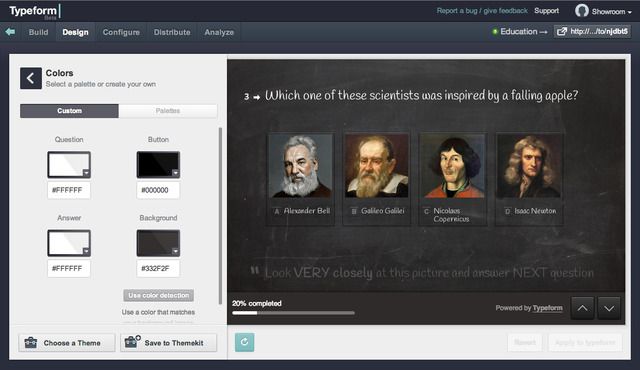Click Use color detection button
640x370 pixels.
(x=159, y=295)
